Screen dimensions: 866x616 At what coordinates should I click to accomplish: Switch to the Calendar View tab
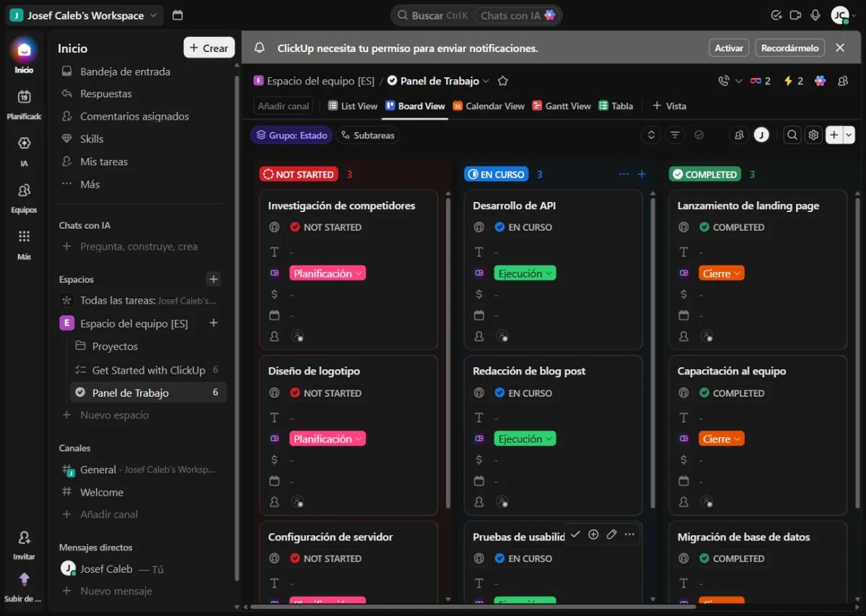489,106
